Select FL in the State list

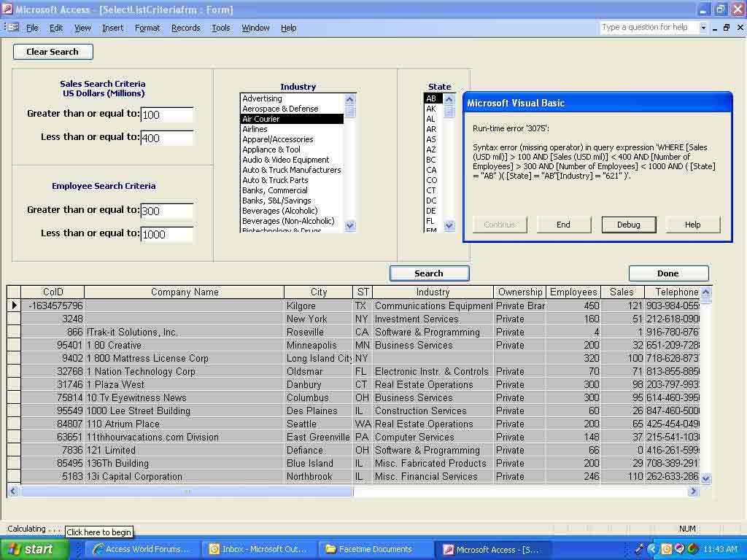pyautogui.click(x=433, y=221)
